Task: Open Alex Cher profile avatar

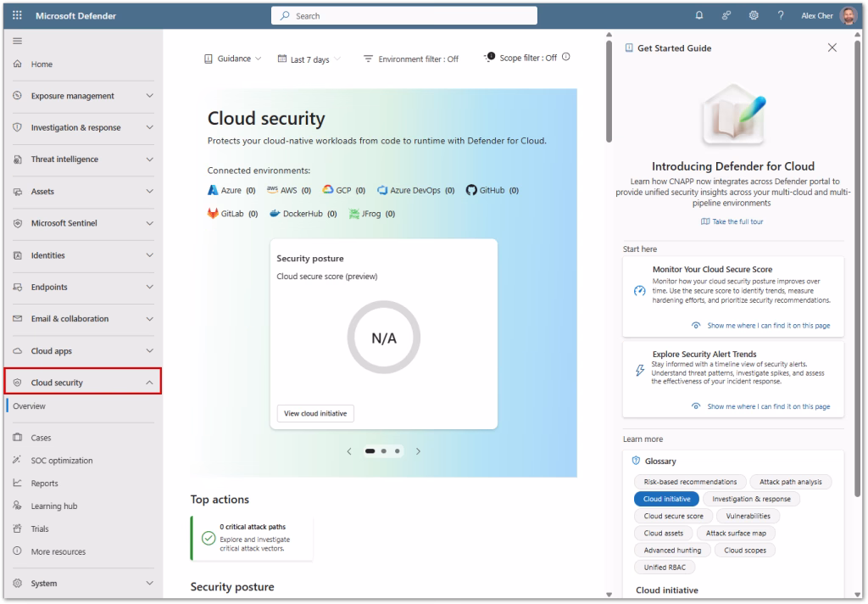Action: tap(849, 16)
